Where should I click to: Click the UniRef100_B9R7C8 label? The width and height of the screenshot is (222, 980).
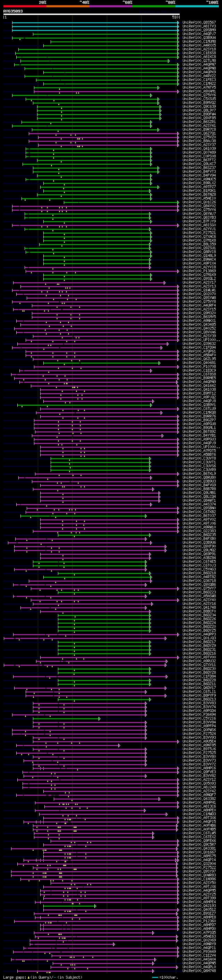[199, 129]
